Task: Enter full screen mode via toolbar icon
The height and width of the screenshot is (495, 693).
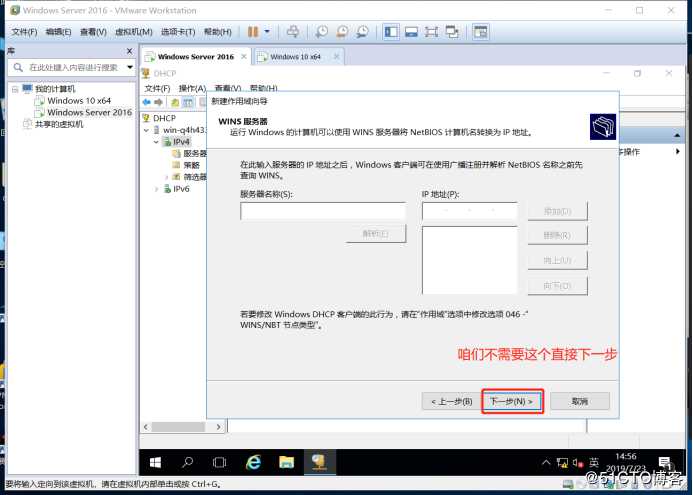Action: [431, 32]
